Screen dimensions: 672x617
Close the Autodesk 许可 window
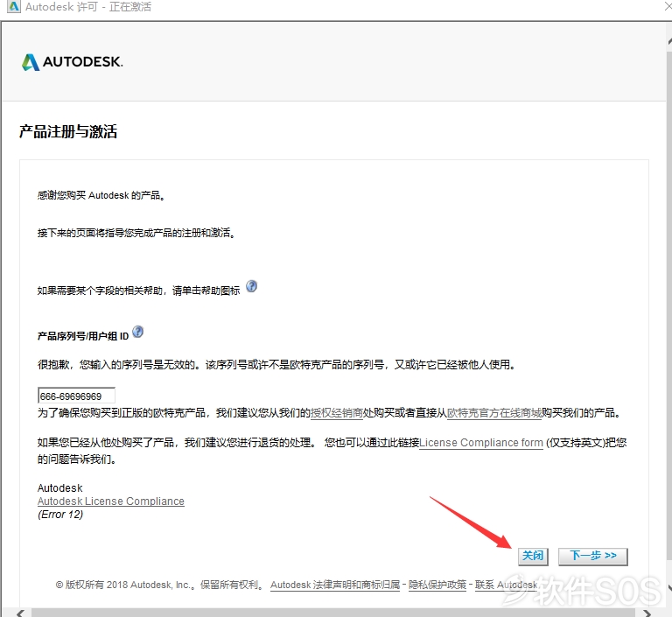point(668,5)
